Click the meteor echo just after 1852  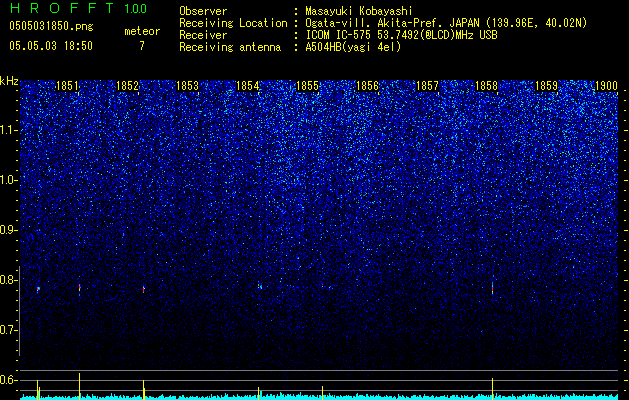point(144,289)
